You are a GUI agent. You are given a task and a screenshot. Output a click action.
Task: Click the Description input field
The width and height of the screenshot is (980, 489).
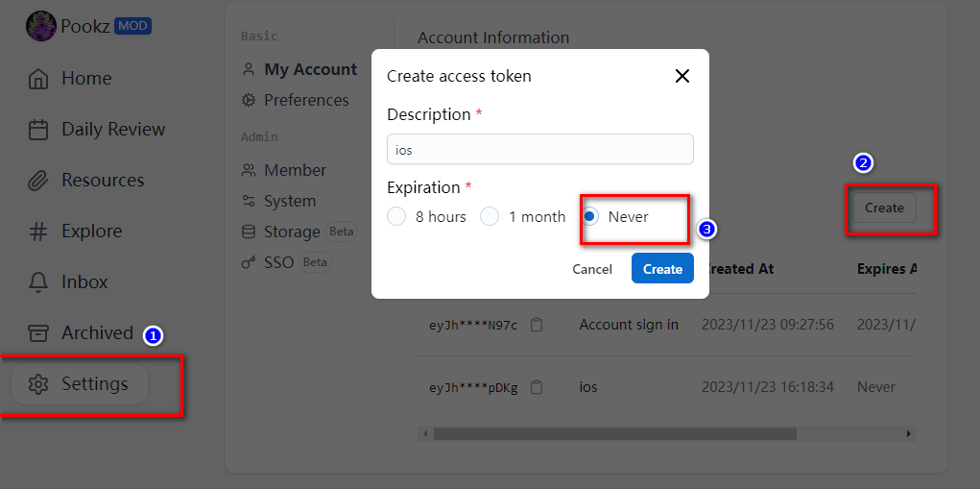539,149
